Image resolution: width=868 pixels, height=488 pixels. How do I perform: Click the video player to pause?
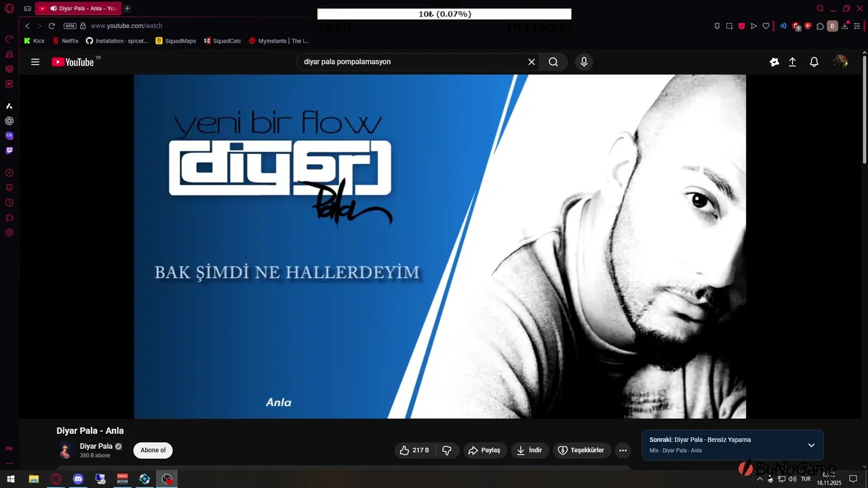(439, 246)
